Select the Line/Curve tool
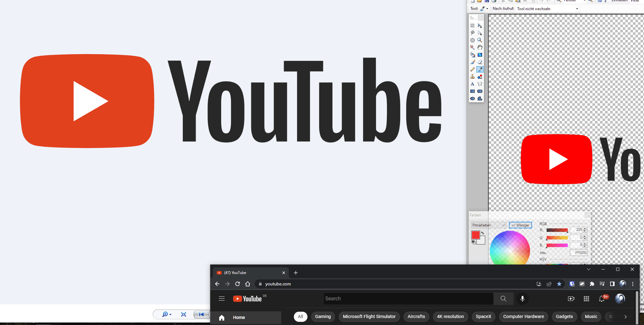 coord(480,84)
